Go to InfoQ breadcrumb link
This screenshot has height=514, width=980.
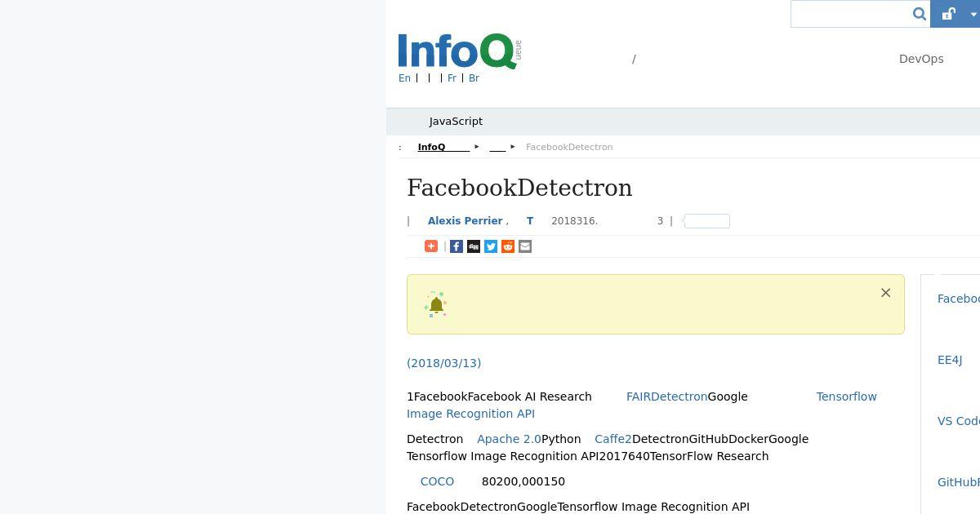click(x=443, y=148)
